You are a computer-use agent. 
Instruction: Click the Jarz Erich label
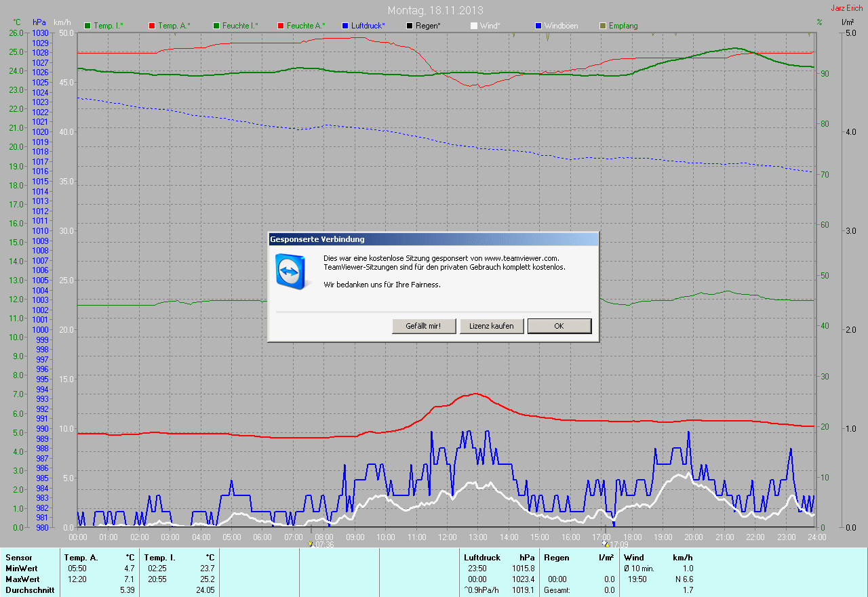click(x=846, y=8)
